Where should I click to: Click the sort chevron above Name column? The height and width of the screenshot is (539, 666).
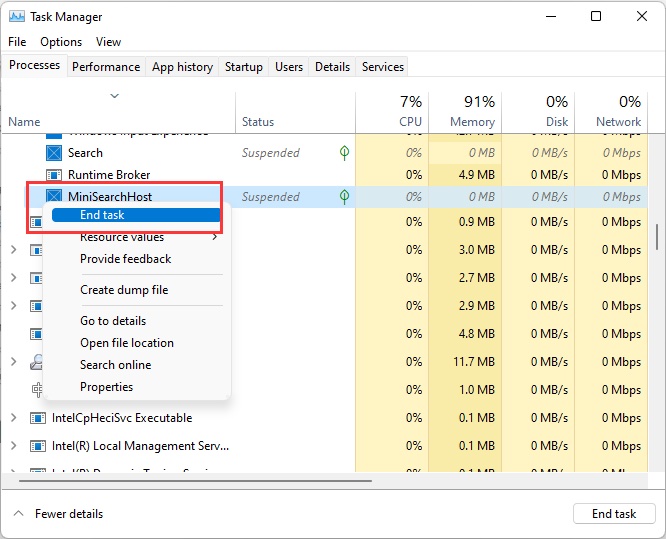tap(115, 96)
